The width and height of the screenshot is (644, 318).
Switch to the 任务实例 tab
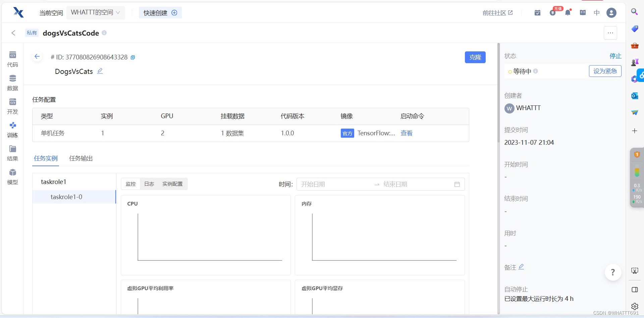pos(46,158)
